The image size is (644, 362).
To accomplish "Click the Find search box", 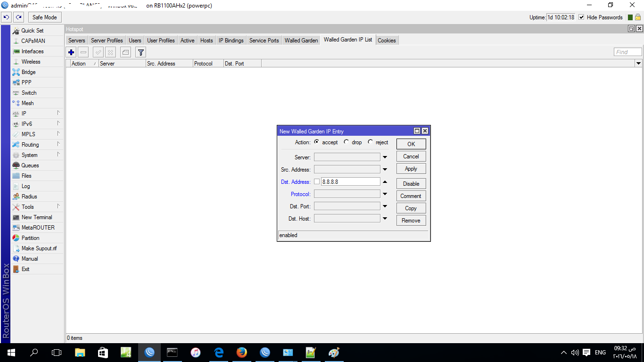I will point(628,52).
